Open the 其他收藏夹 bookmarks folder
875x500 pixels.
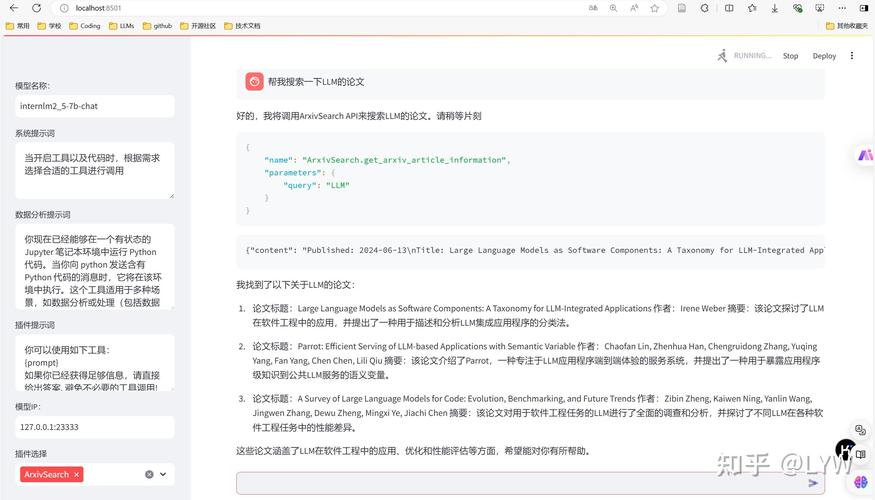tap(847, 26)
